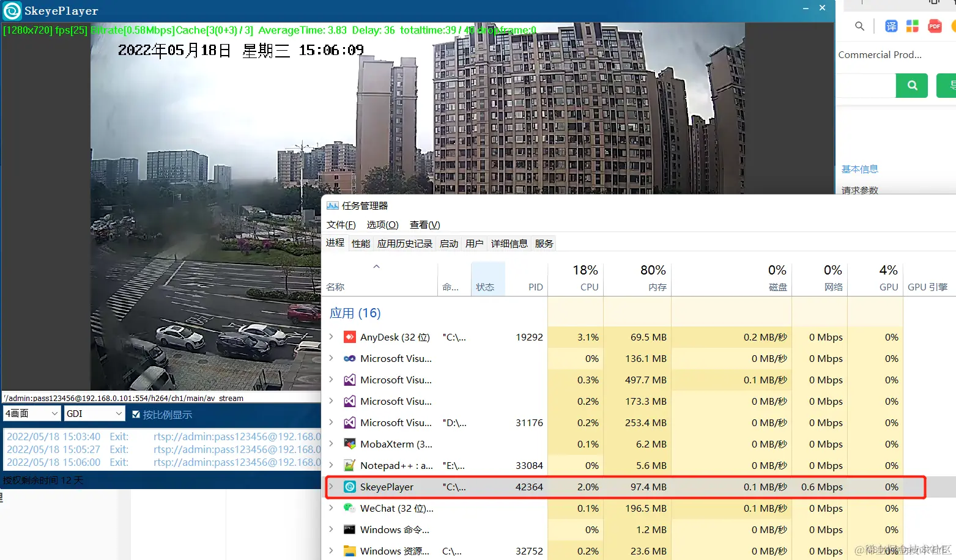Click icon of Microsoft Visu... row using 136.1 MB

(350, 358)
